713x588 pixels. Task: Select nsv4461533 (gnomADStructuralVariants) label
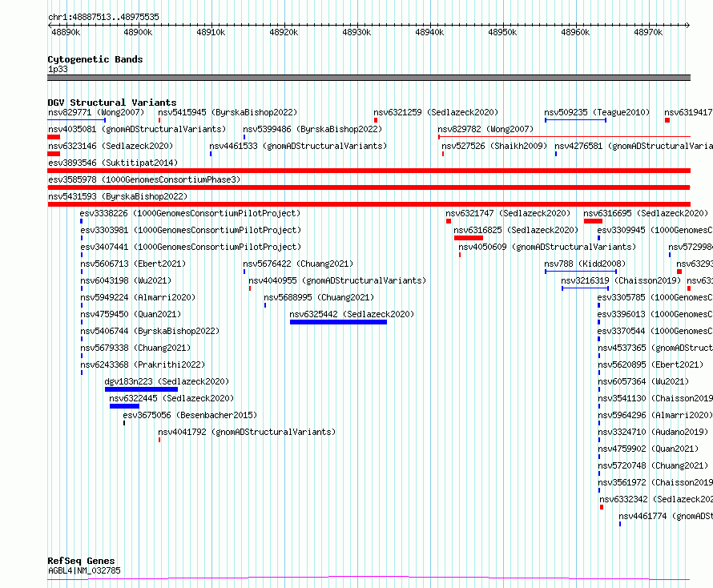tap(298, 146)
